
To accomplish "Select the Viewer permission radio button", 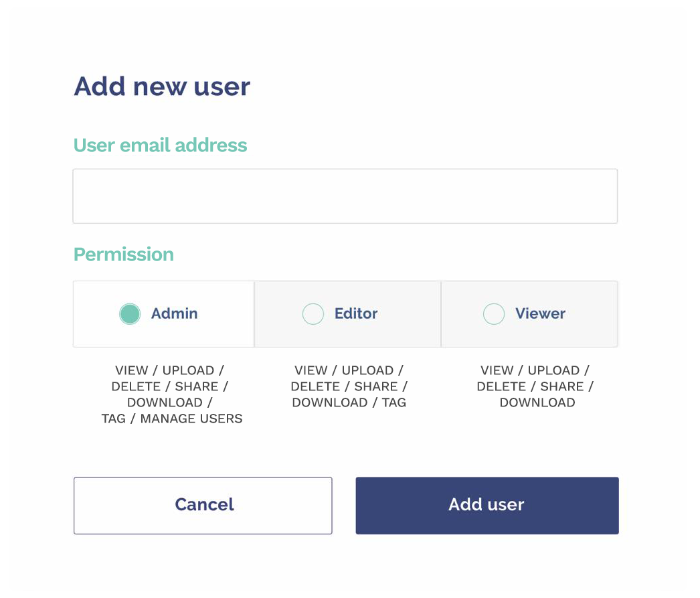I will pyautogui.click(x=494, y=313).
